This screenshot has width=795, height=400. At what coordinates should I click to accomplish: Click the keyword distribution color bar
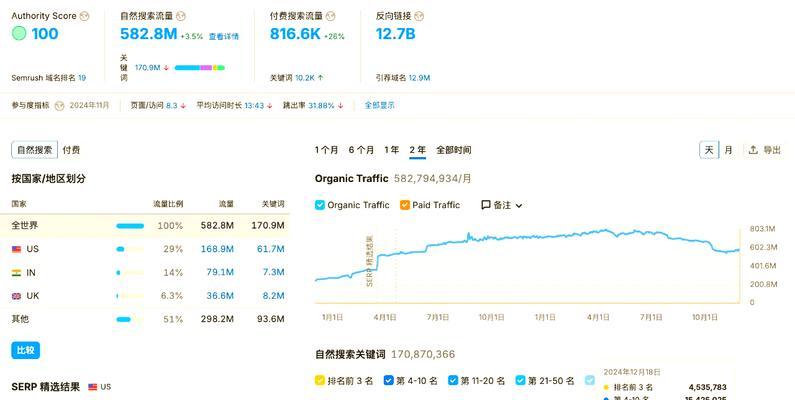(x=199, y=67)
